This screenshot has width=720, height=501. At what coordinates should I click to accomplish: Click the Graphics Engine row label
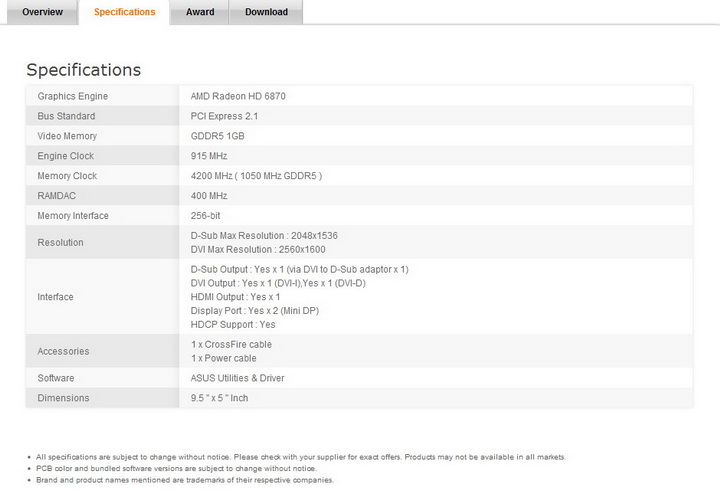(x=73, y=96)
